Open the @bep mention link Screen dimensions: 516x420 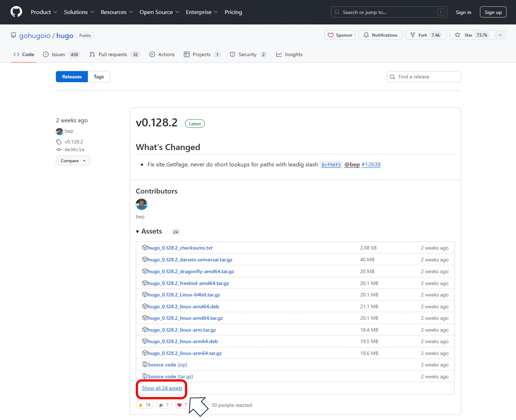click(352, 165)
